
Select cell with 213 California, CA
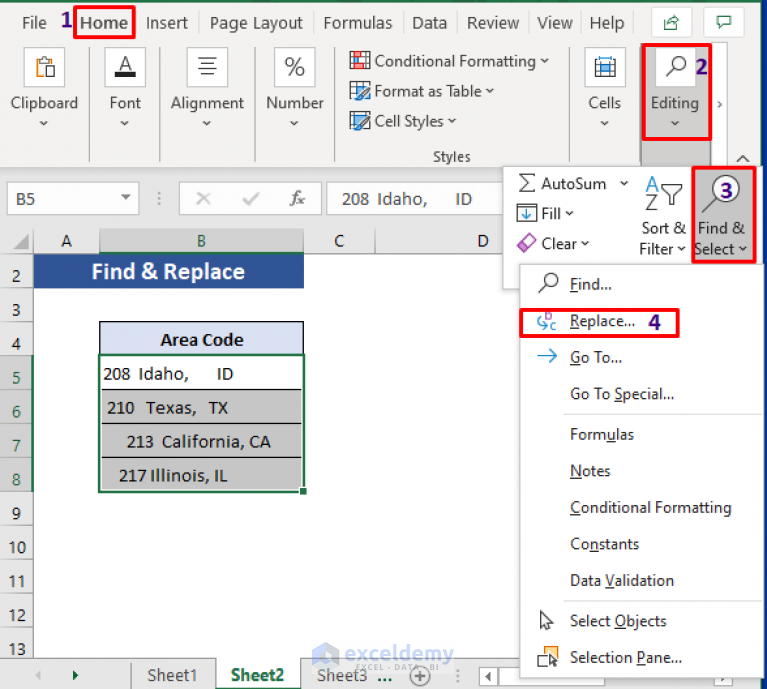[201, 441]
